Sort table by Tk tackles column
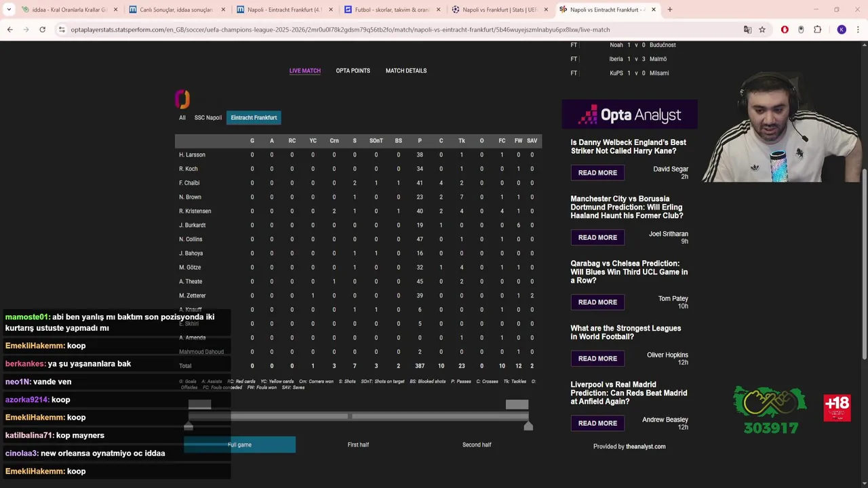Viewport: 868px width, 488px height. coord(462,141)
